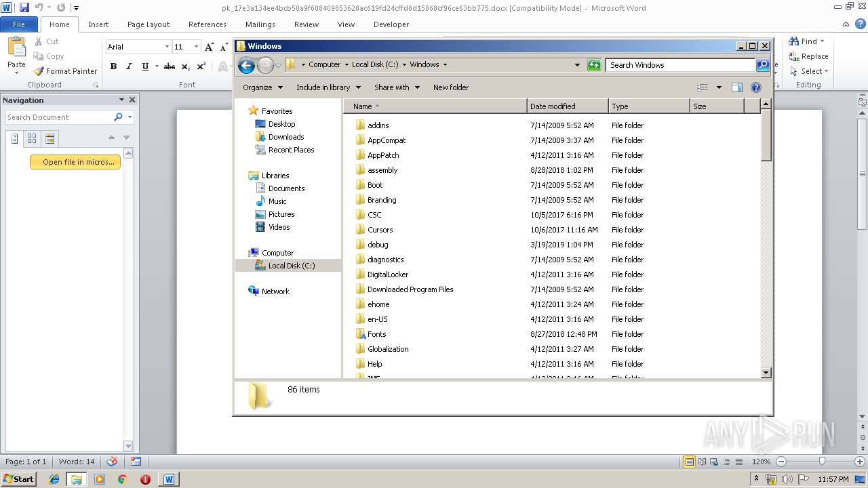Open the Find tool in Editing group

click(807, 41)
